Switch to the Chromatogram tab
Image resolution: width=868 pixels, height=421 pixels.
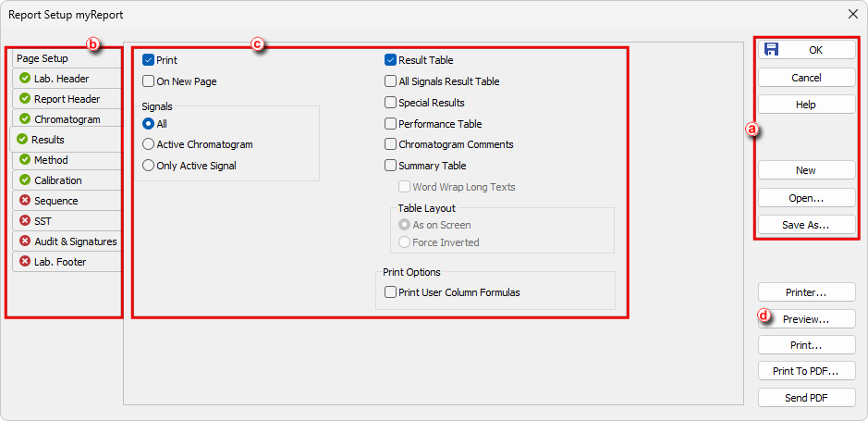67,119
